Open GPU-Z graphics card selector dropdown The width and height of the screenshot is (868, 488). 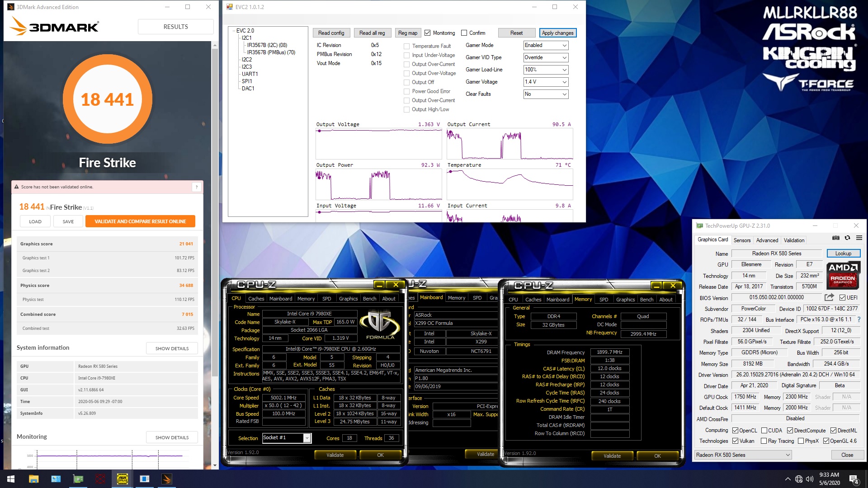click(x=743, y=455)
